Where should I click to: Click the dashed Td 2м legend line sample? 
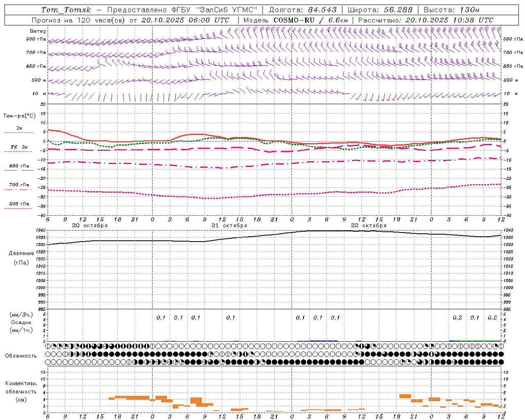18,151
